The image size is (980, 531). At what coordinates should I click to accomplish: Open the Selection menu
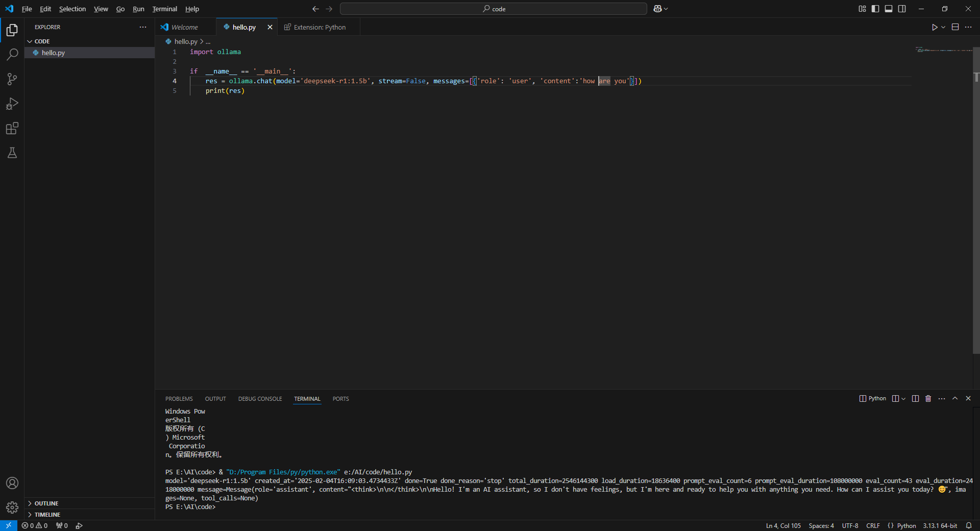[x=72, y=9]
